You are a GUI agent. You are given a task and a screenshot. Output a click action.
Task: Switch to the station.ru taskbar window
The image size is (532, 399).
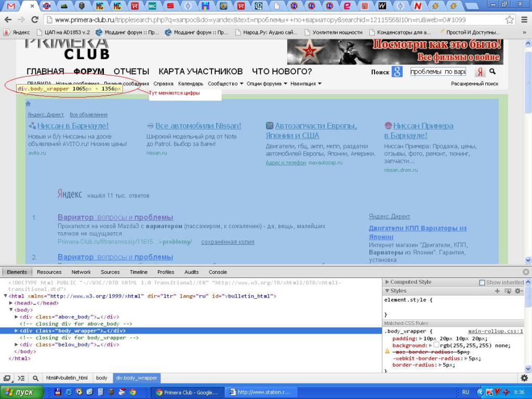[x=261, y=392]
